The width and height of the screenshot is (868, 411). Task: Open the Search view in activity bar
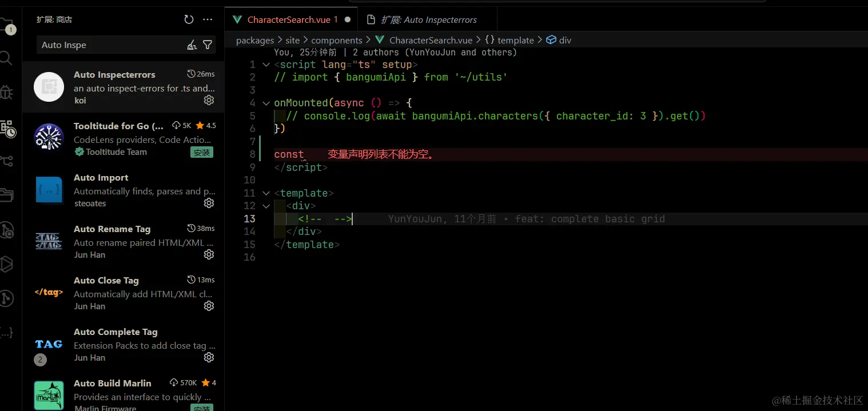click(6, 58)
